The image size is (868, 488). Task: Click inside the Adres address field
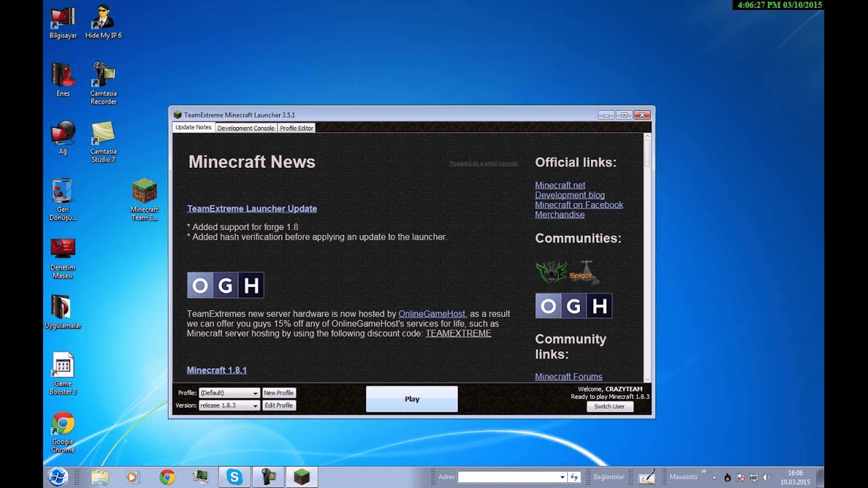510,476
